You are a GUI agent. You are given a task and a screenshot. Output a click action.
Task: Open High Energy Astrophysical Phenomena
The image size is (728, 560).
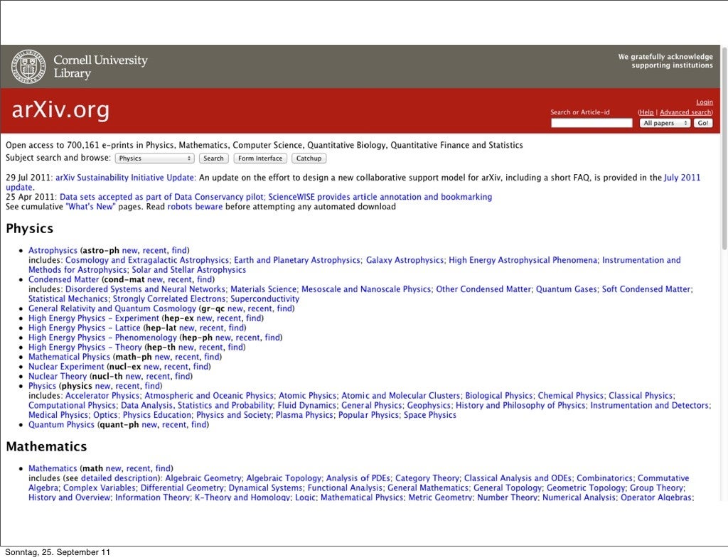tap(523, 260)
